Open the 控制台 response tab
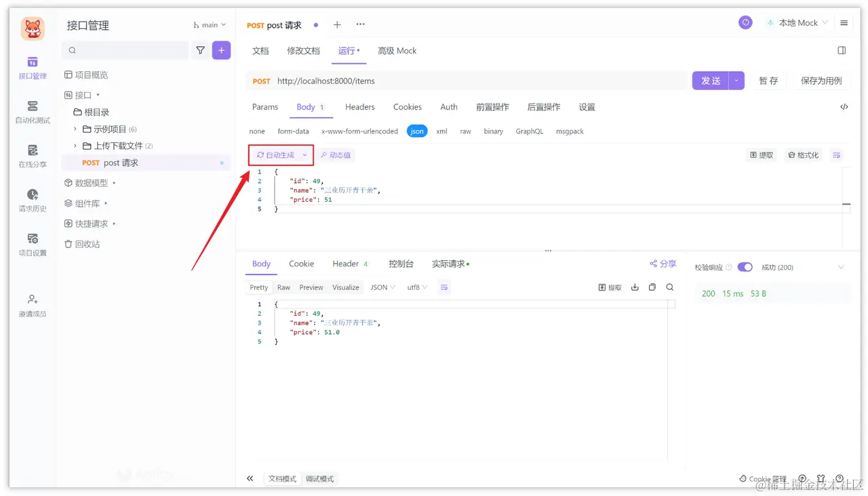The image size is (868, 496). coord(401,264)
